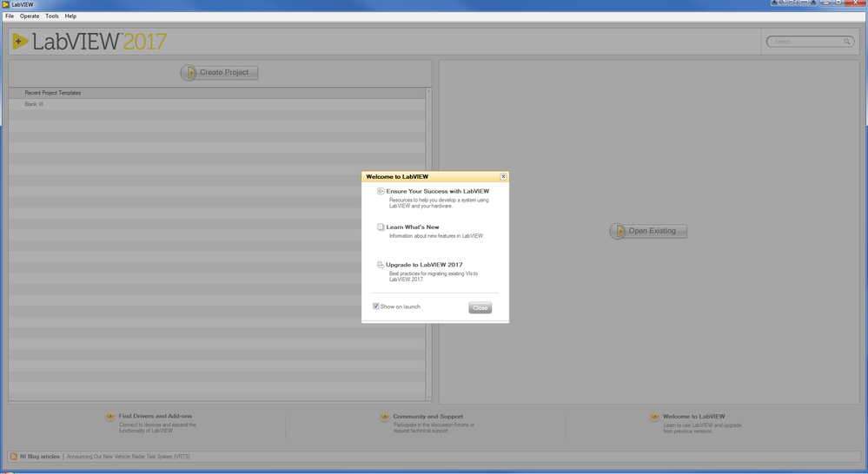This screenshot has height=474, width=868.
Task: Uncheck the Show on launch checkbox
Action: (x=376, y=306)
